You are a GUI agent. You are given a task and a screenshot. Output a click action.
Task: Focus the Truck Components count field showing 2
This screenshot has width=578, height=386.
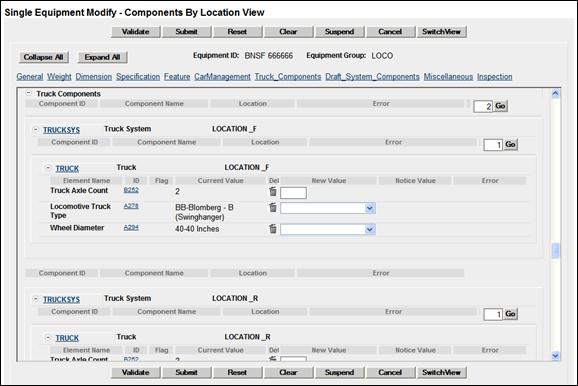pos(483,107)
